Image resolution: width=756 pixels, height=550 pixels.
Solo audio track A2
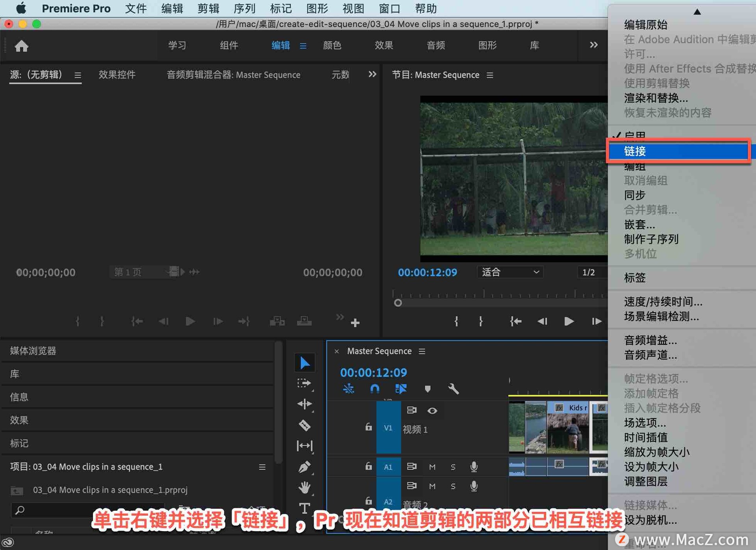pos(453,486)
